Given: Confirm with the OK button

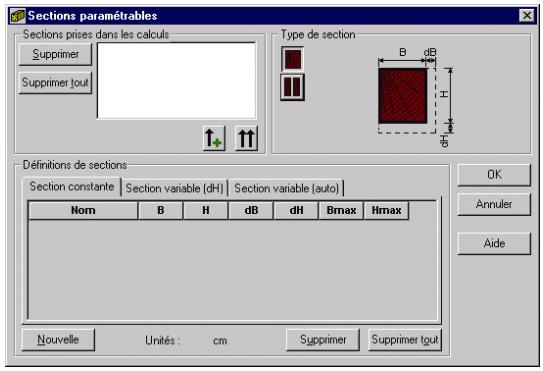Looking at the screenshot, I should coord(494,175).
